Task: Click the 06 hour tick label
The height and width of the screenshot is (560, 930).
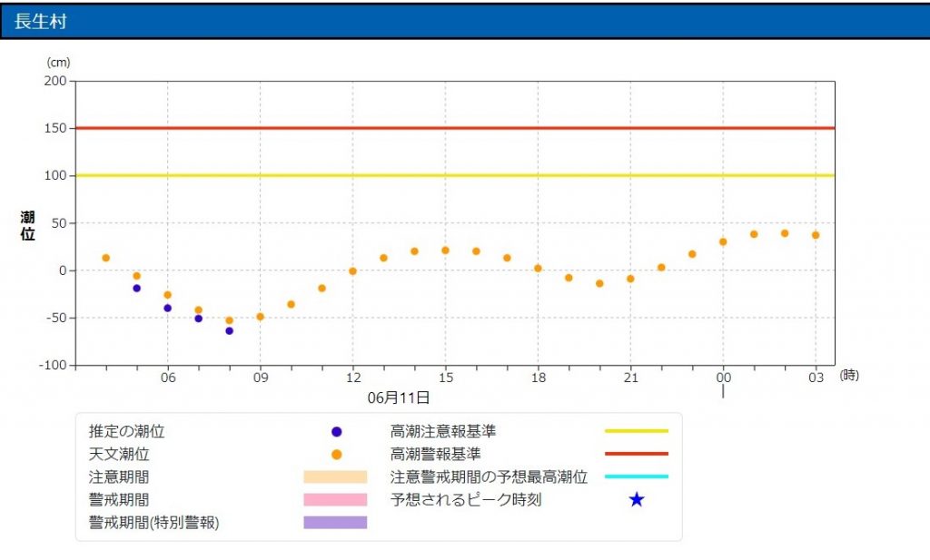Action: click(168, 378)
